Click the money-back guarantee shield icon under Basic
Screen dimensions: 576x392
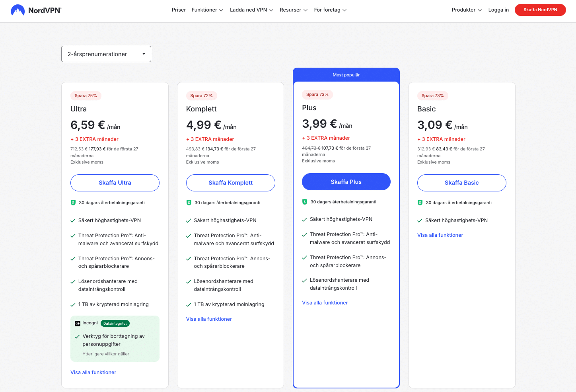pyautogui.click(x=420, y=203)
